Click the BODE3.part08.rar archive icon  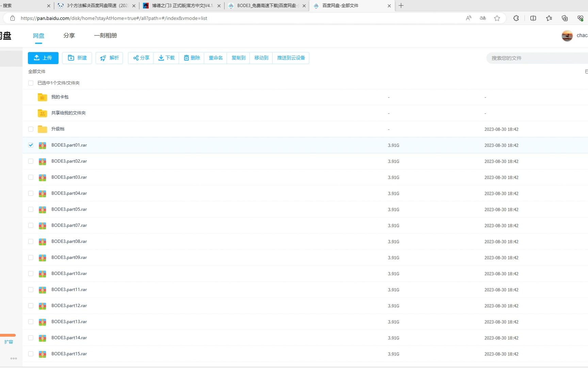[42, 242]
